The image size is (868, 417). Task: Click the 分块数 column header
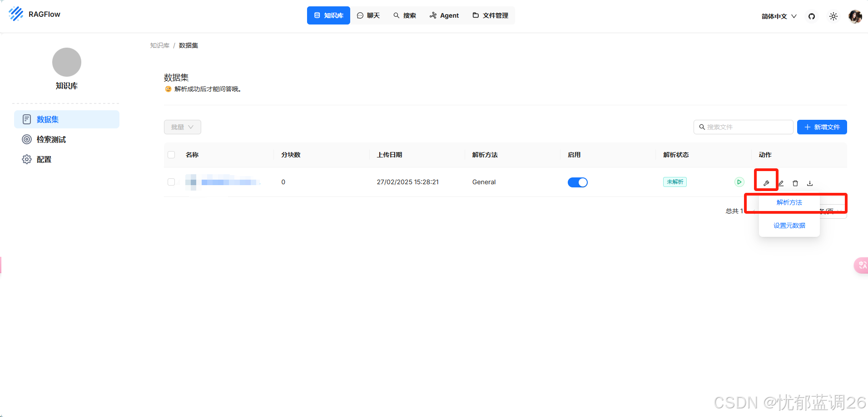291,155
